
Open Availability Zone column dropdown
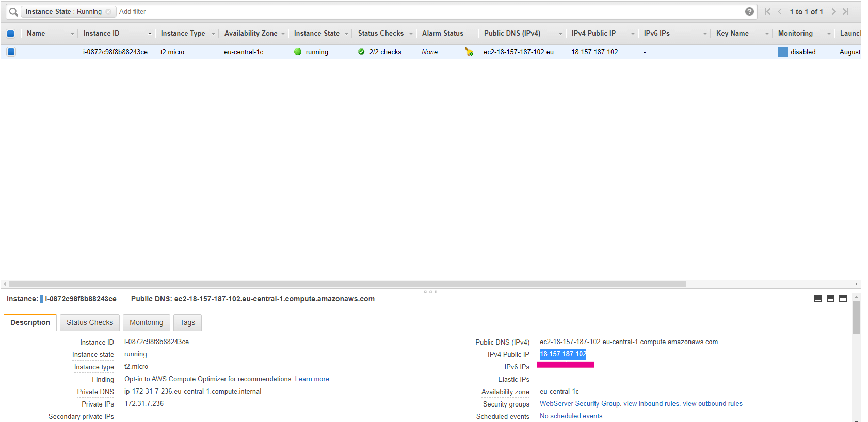[x=283, y=34]
